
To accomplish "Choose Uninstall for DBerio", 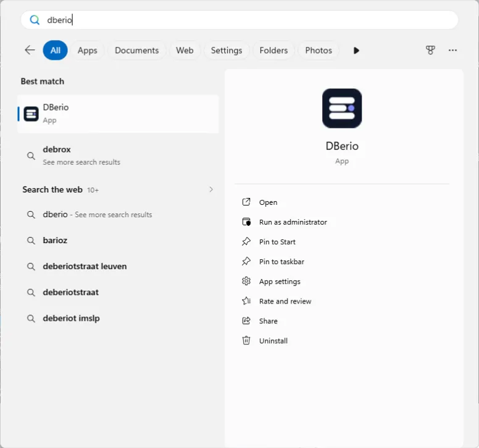I will [x=273, y=341].
